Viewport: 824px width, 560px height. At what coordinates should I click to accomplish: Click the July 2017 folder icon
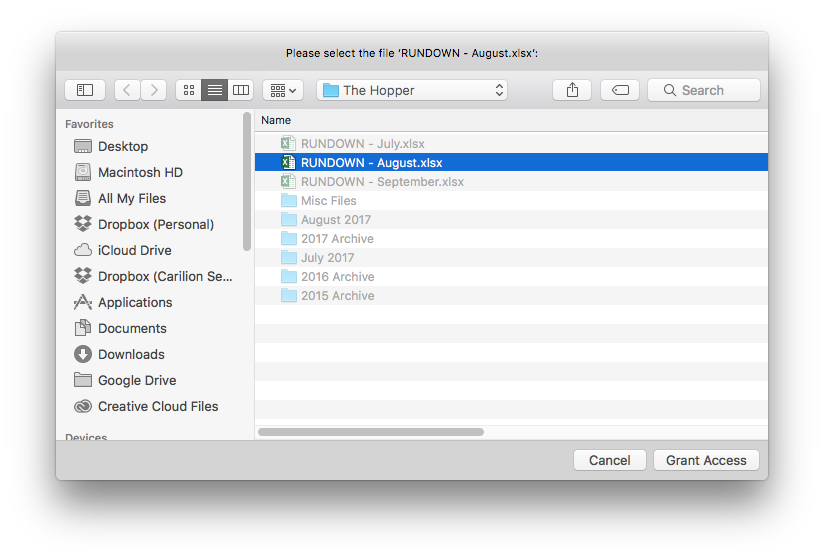pos(289,257)
